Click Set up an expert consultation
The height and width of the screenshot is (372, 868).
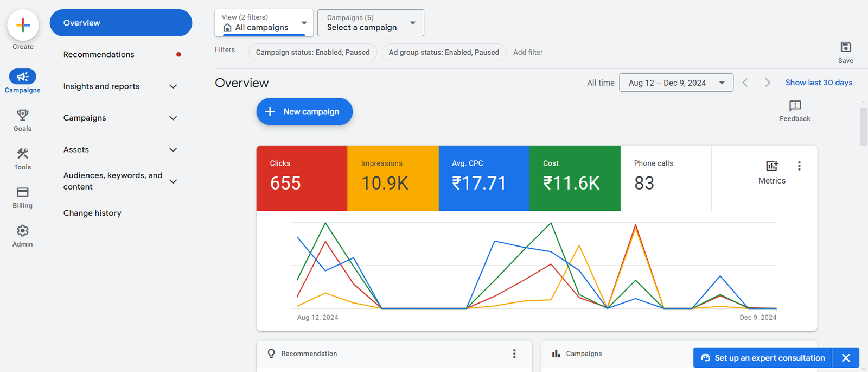click(763, 358)
